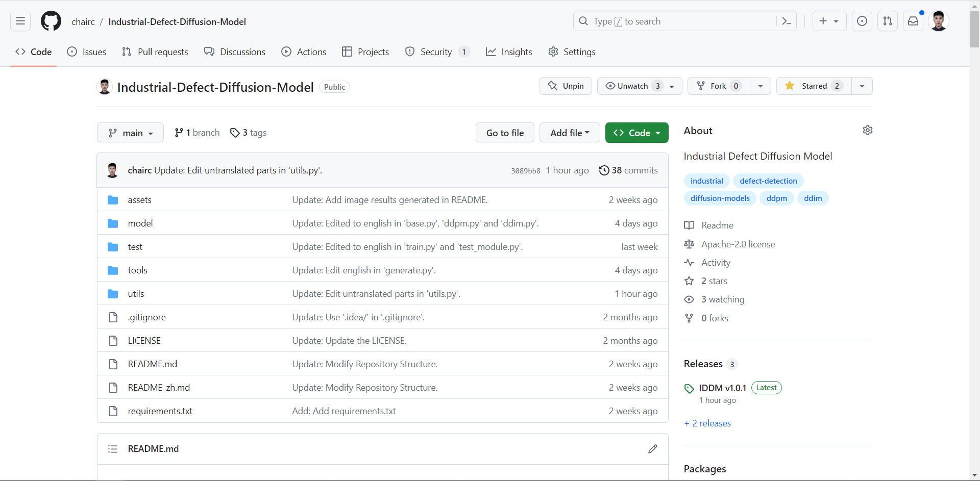Switch to the Issues tab
The height and width of the screenshot is (481, 980).
87,52
